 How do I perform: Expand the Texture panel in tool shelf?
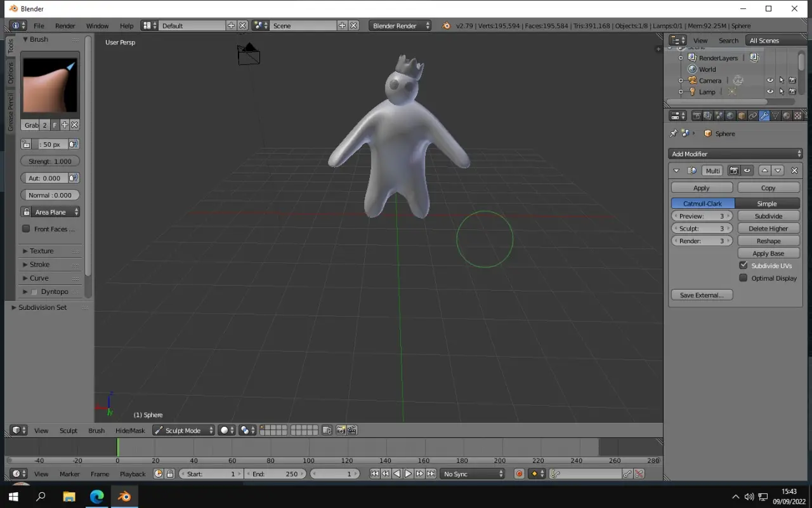click(42, 251)
